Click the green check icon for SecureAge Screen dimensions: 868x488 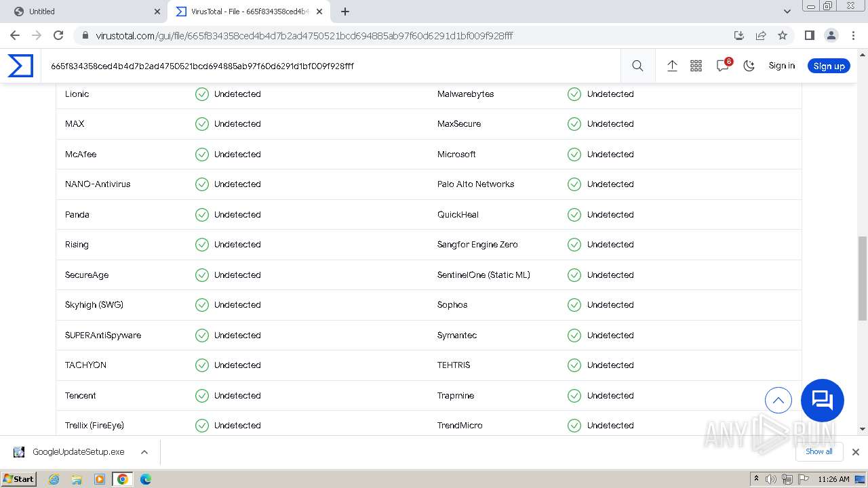tap(202, 275)
